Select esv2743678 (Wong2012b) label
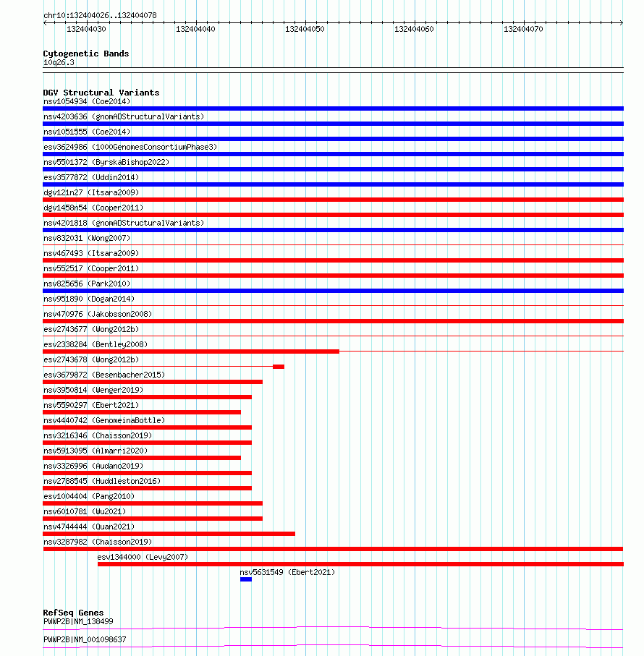Viewport: 644px width, 656px height. click(91, 359)
